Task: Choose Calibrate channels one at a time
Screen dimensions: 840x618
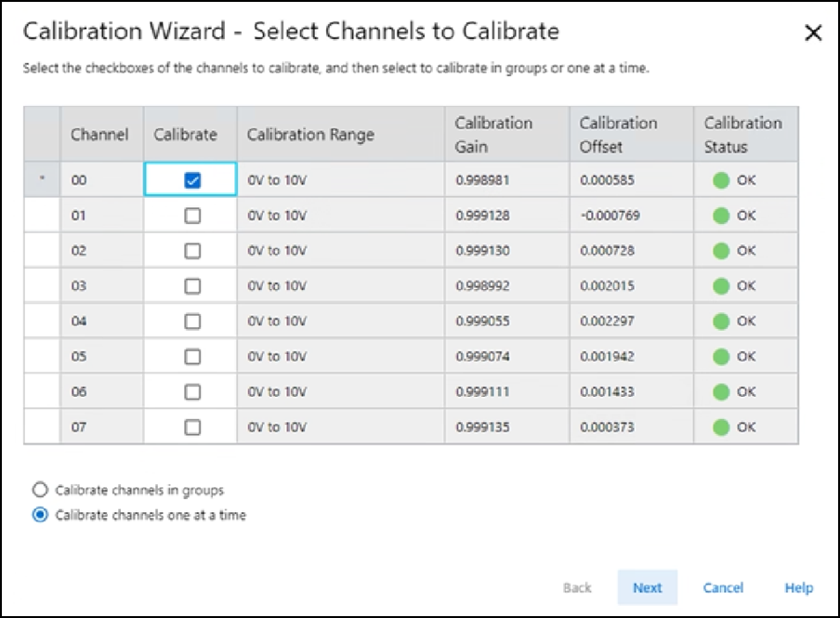Action: click(x=40, y=515)
